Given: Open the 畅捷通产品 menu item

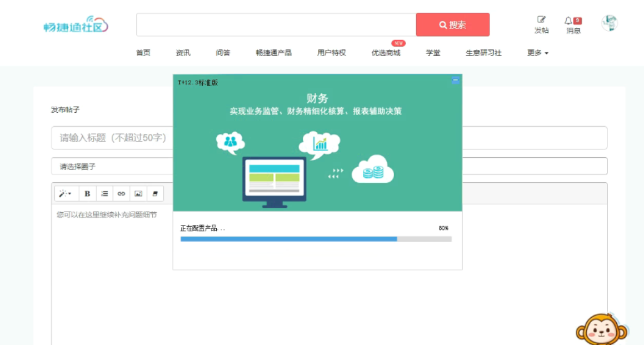Looking at the screenshot, I should click(273, 53).
